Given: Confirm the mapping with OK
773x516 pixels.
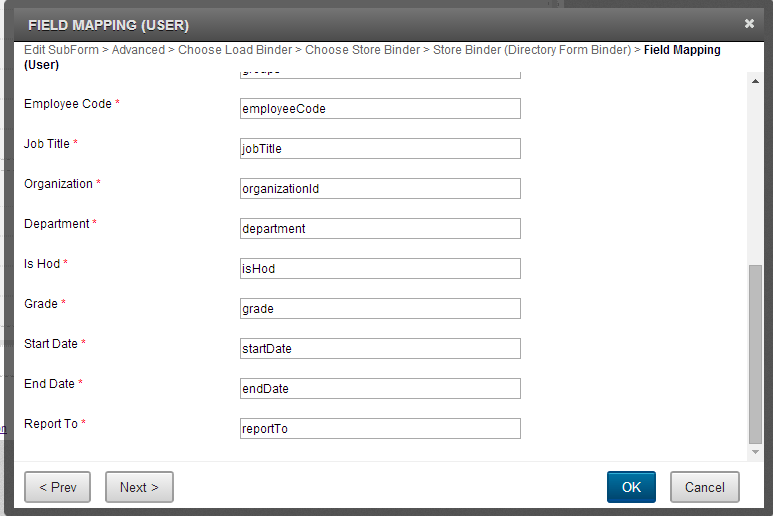Looking at the screenshot, I should coord(631,487).
